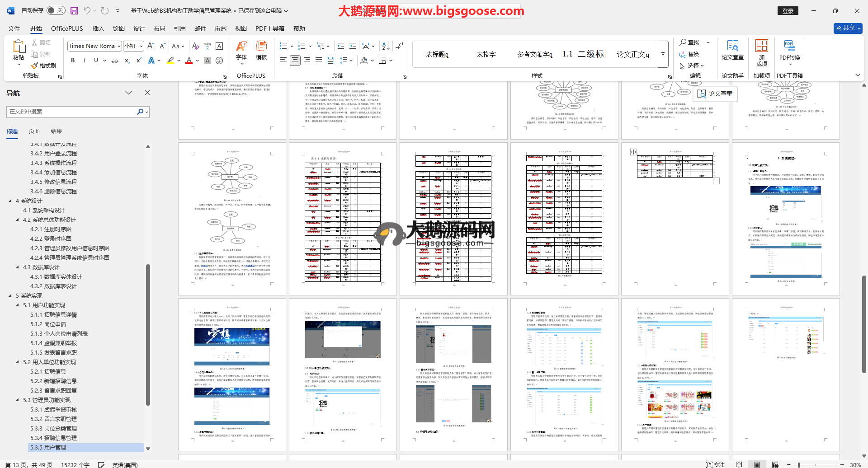This screenshot has height=468, width=868.
Task: Open the 插入 ribbon tab
Action: coord(98,28)
